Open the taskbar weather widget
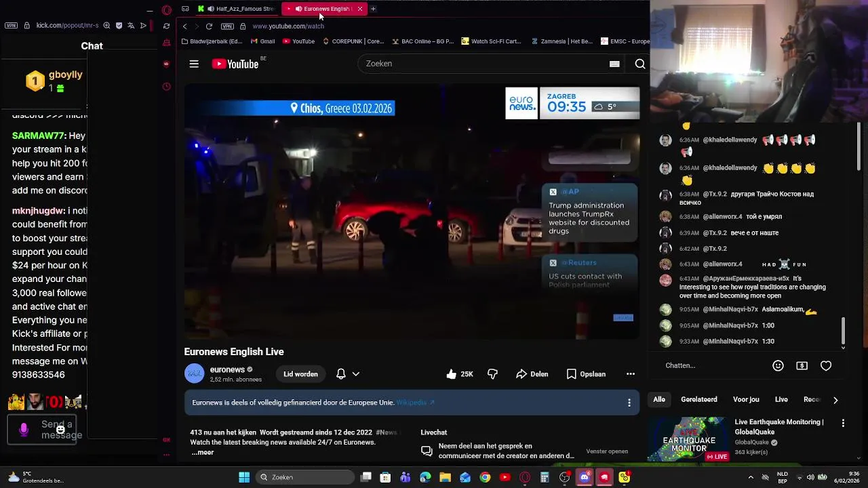 pos(35,477)
